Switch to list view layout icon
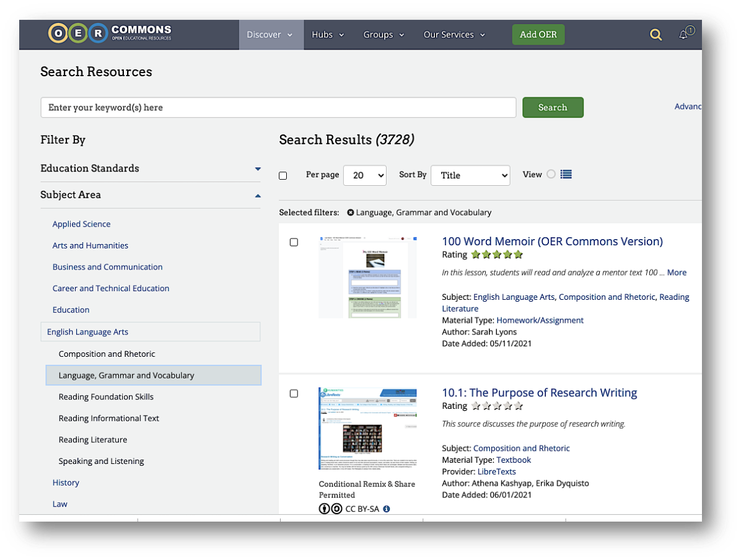Screen dimensions: 741x560 (566, 174)
